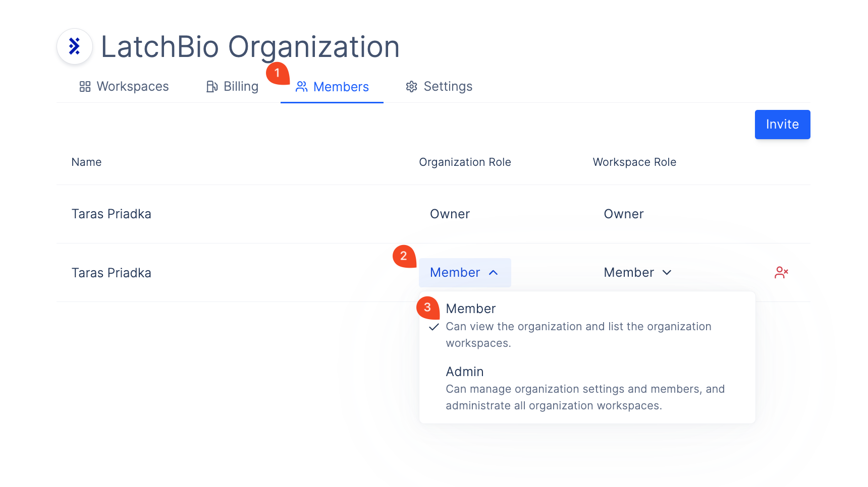
Task: Click Taras Priadka in the Member row
Action: (112, 273)
